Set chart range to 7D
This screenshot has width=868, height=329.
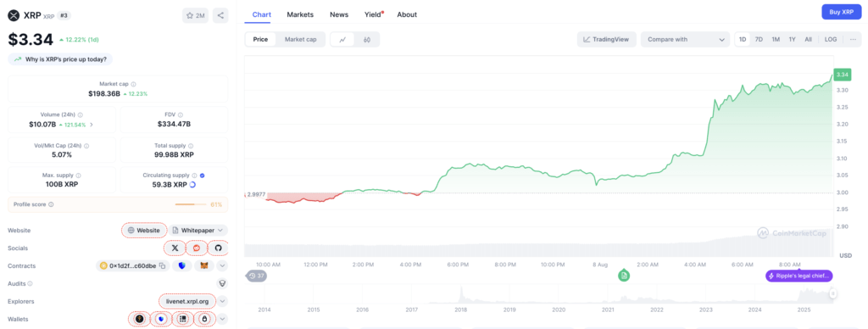(759, 39)
